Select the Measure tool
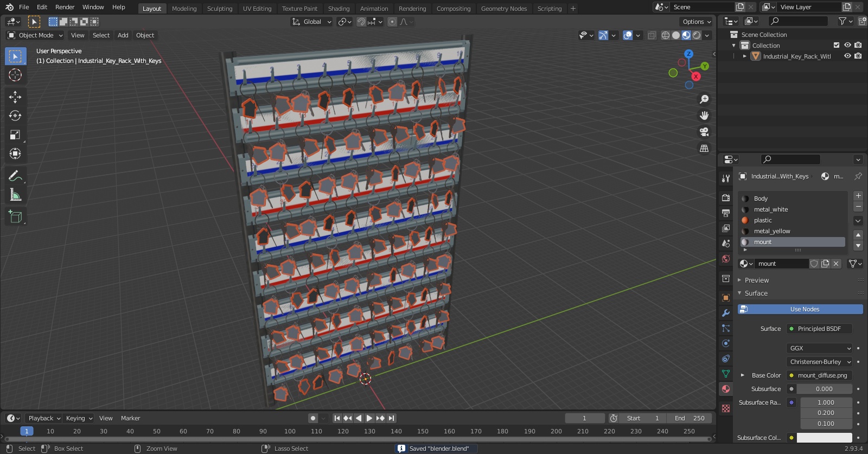The width and height of the screenshot is (868, 454). click(15, 195)
